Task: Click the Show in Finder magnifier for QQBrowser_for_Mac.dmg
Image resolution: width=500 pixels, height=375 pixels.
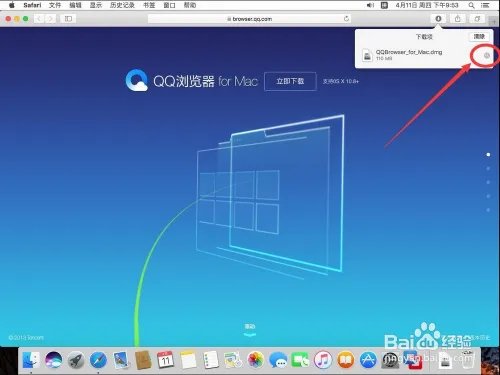Action: click(x=486, y=56)
